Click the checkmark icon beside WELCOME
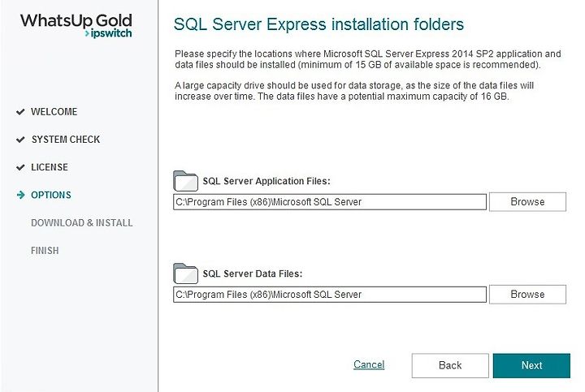 coord(20,112)
